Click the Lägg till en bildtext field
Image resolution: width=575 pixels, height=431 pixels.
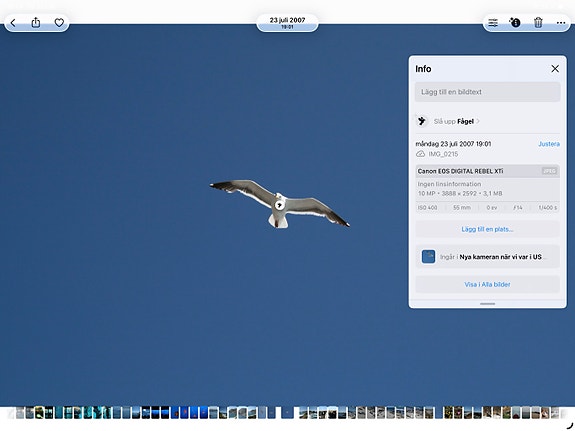click(x=487, y=92)
